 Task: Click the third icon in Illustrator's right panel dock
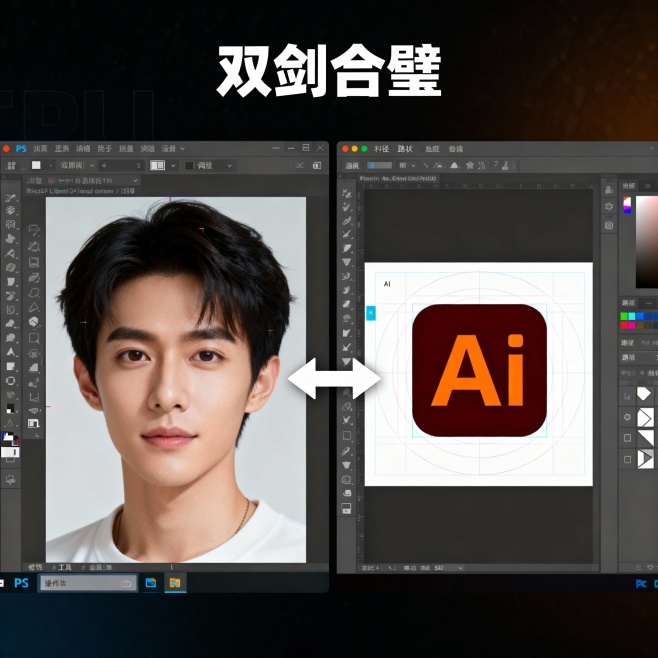point(608,225)
